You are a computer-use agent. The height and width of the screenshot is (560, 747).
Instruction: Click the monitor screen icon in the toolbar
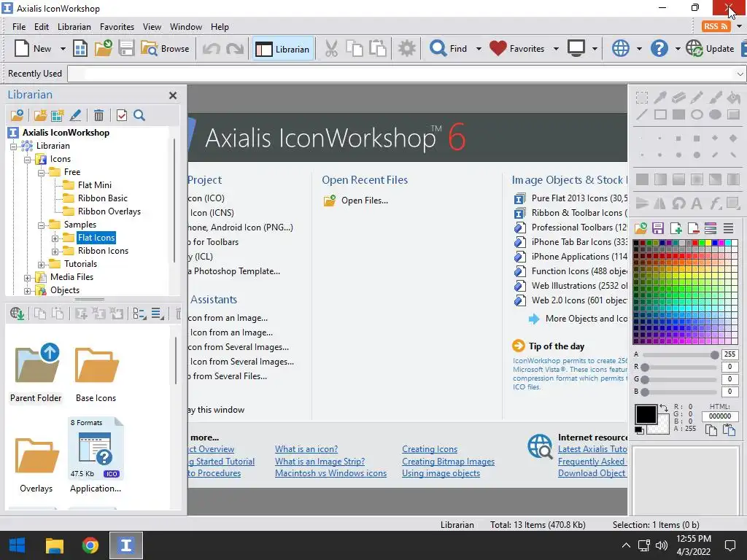tap(576, 49)
